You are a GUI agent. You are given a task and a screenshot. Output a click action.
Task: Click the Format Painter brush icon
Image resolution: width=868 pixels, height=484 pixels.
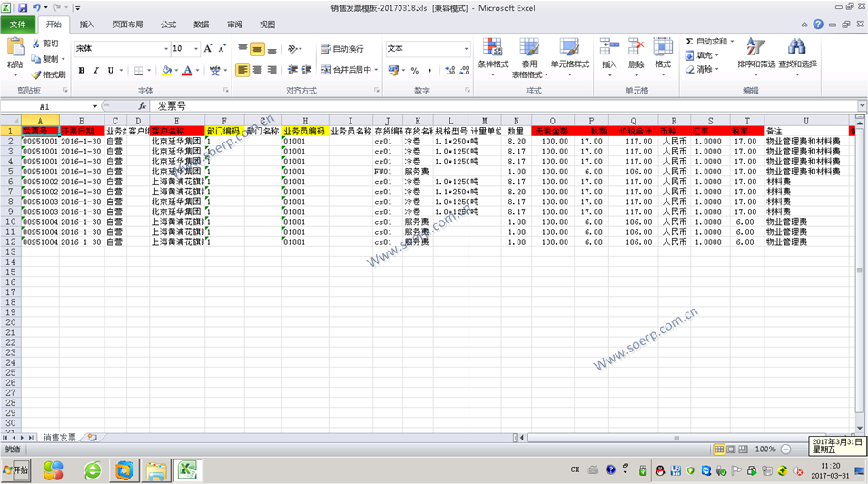tap(36, 74)
